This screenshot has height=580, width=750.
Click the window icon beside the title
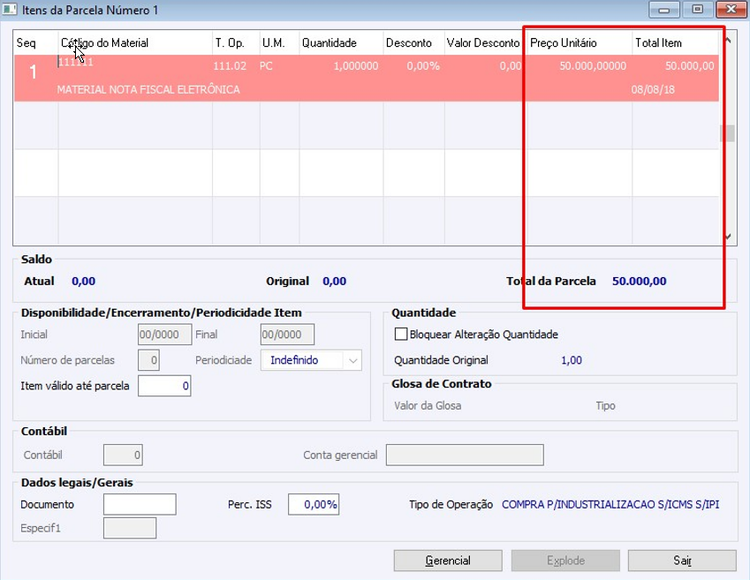[x=10, y=10]
